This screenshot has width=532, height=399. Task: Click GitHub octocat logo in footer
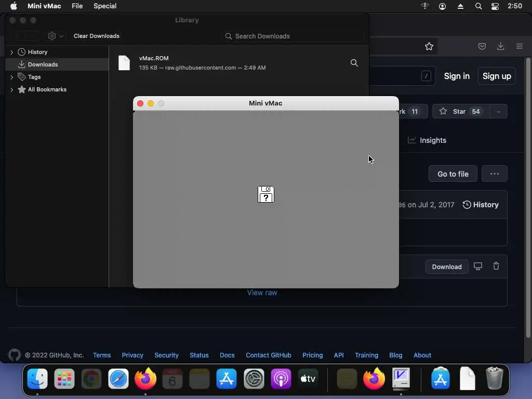tap(14, 355)
